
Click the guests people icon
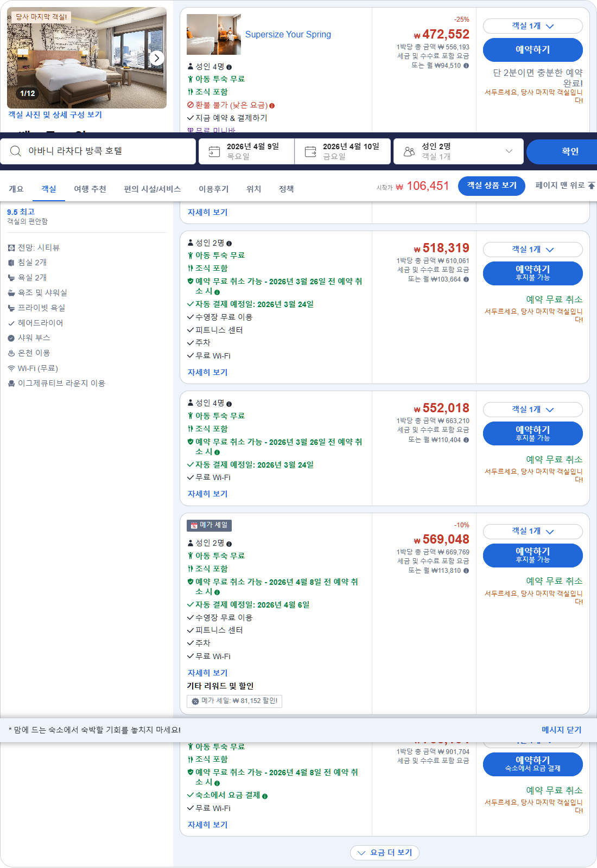(409, 151)
